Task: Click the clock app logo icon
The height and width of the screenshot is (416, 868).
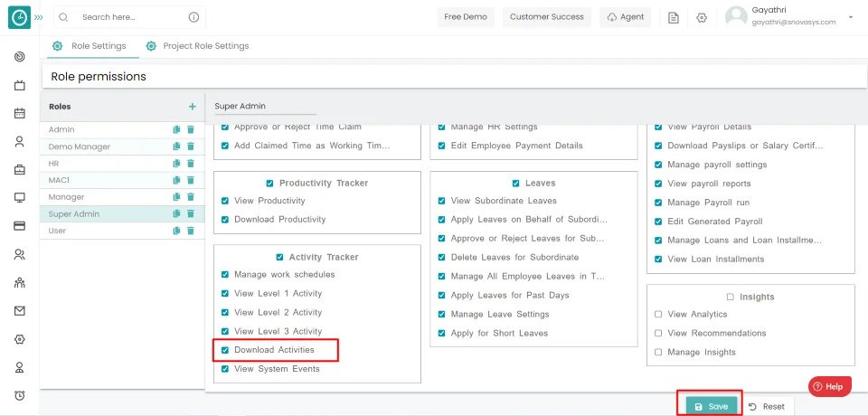Action: [19, 18]
